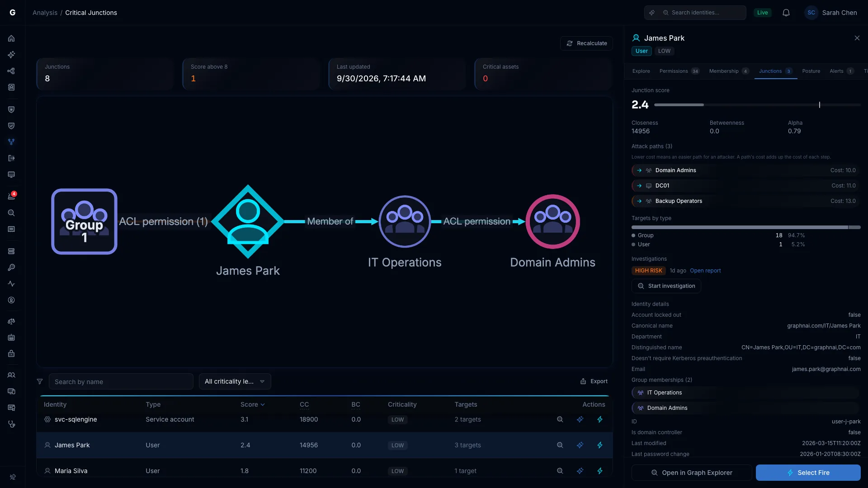Open the investigation report link
The height and width of the screenshot is (488, 868).
705,271
